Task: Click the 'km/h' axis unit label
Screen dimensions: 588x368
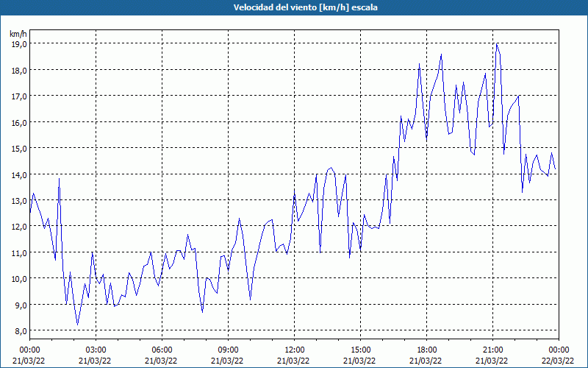Action: (18, 34)
